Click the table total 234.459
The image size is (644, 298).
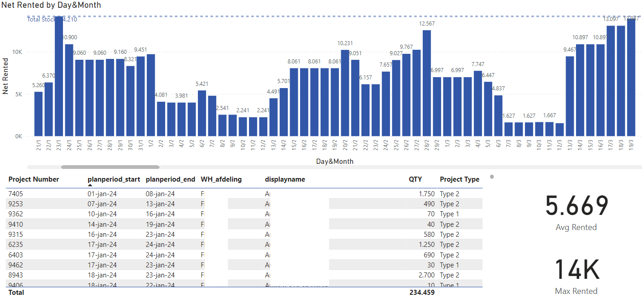point(422,292)
